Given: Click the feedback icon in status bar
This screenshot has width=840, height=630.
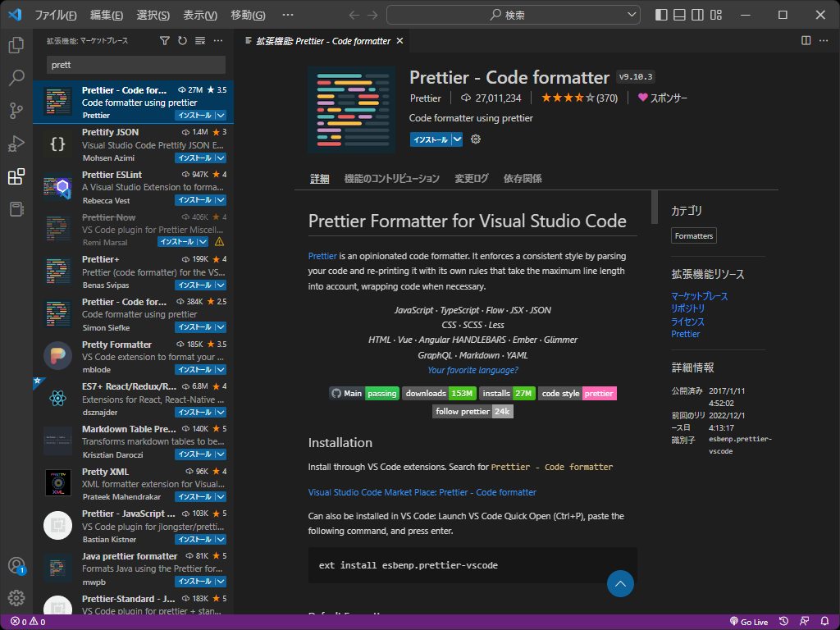Looking at the screenshot, I should [804, 622].
